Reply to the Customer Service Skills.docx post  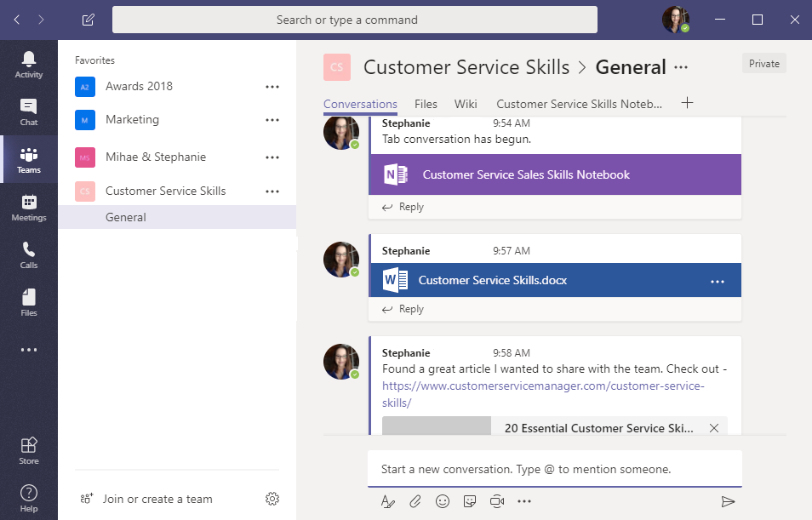coord(403,309)
